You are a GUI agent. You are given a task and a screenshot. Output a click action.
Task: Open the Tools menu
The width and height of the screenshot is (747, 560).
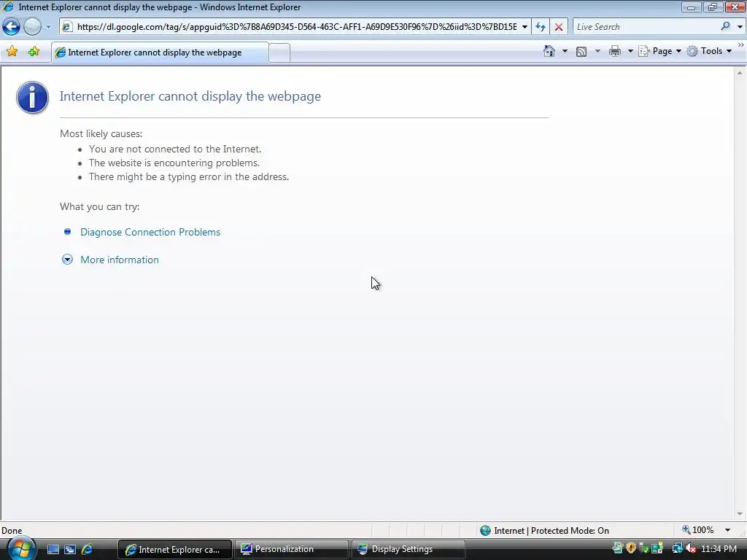[709, 51]
